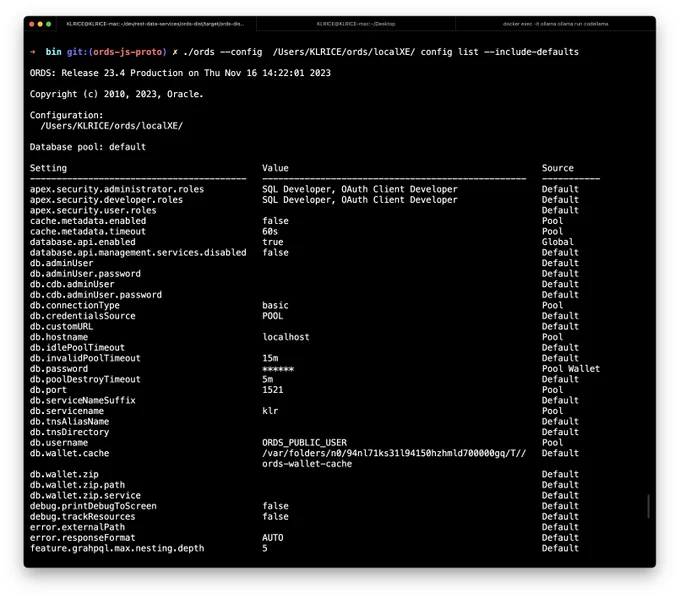The image size is (680, 599).
Task: Click the text db.adminUser.password
Action: coord(85,274)
